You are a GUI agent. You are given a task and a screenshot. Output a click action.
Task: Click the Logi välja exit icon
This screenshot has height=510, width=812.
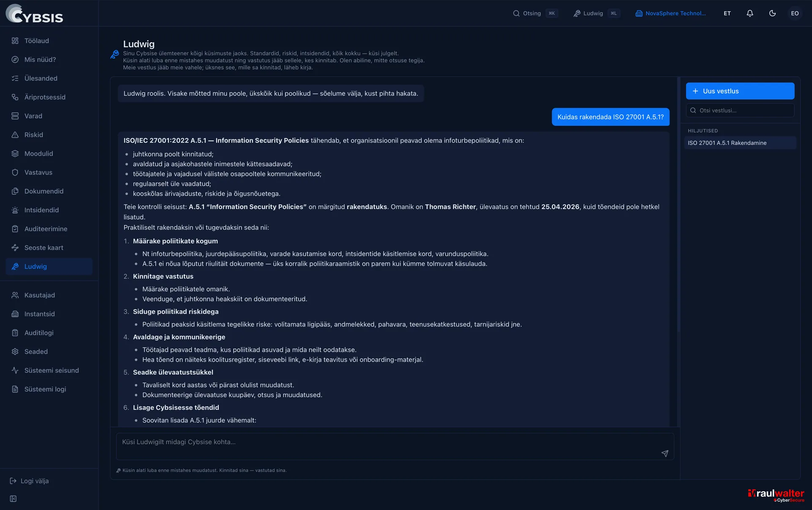(13, 481)
